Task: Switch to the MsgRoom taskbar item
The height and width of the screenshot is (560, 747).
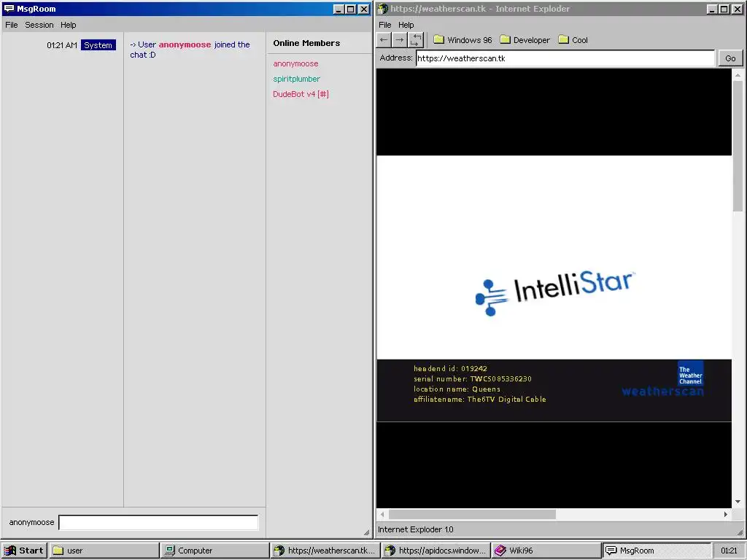Action: point(657,551)
